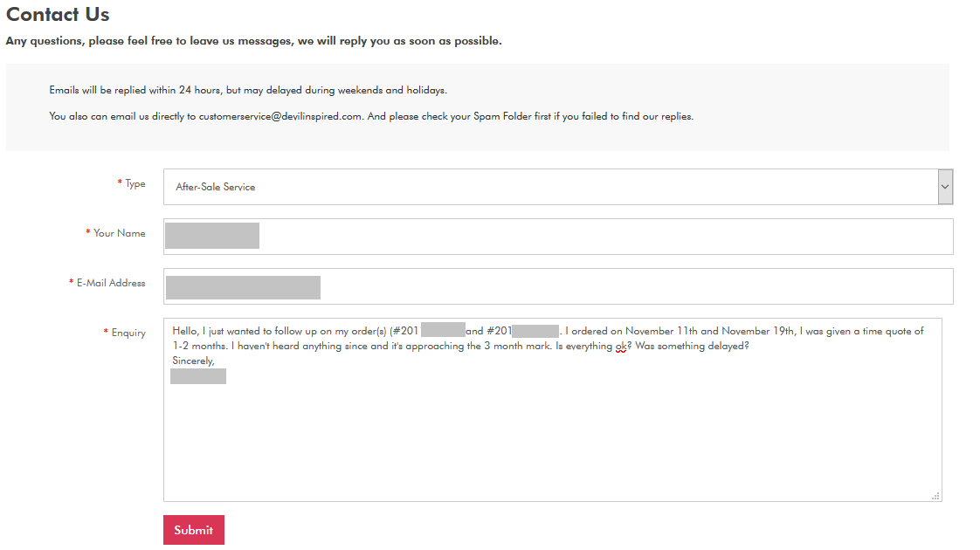Open the Type dropdown arrow
The width and height of the screenshot is (980, 550).
945,187
